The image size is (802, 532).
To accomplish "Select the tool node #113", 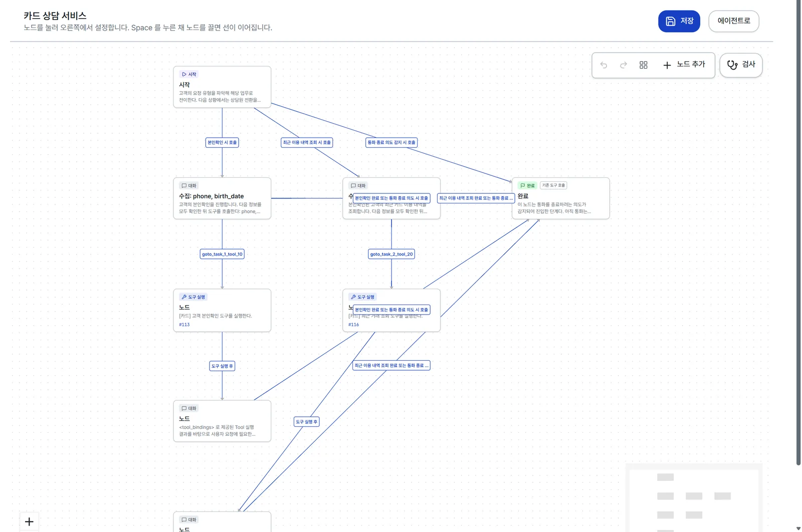I will [x=222, y=310].
